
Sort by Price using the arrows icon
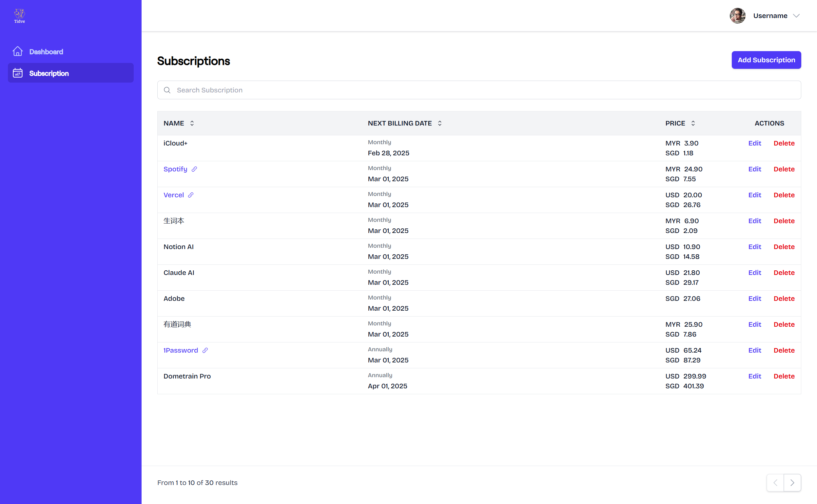coord(693,123)
